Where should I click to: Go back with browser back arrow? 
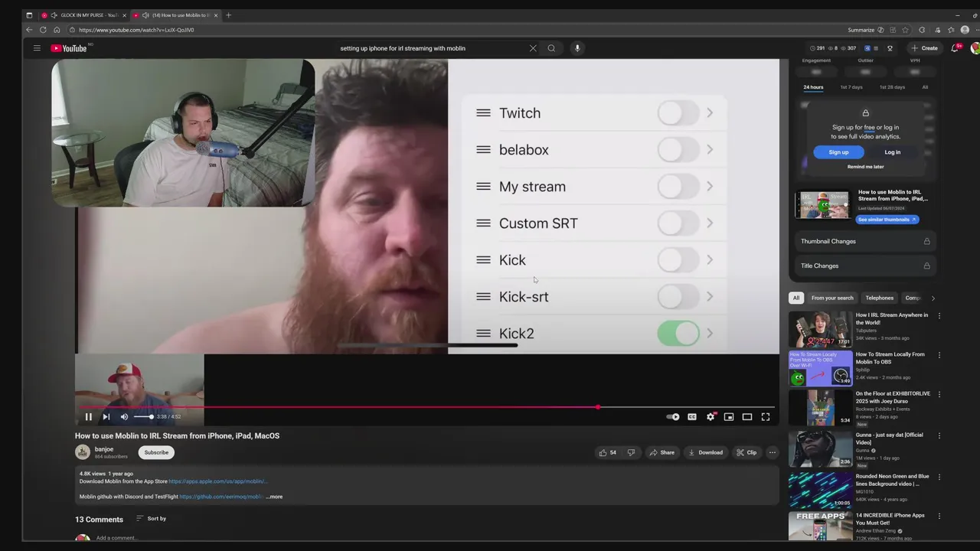pos(29,30)
